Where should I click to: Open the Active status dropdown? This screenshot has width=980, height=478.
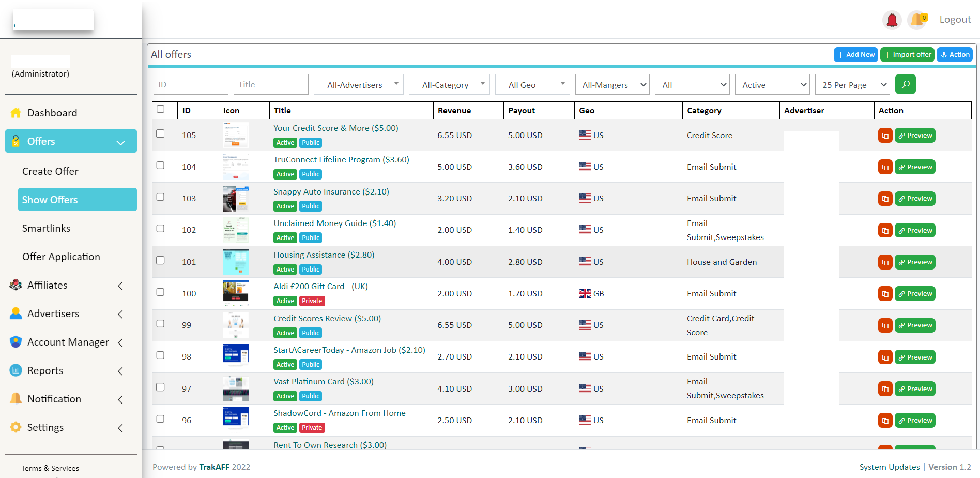pos(773,84)
